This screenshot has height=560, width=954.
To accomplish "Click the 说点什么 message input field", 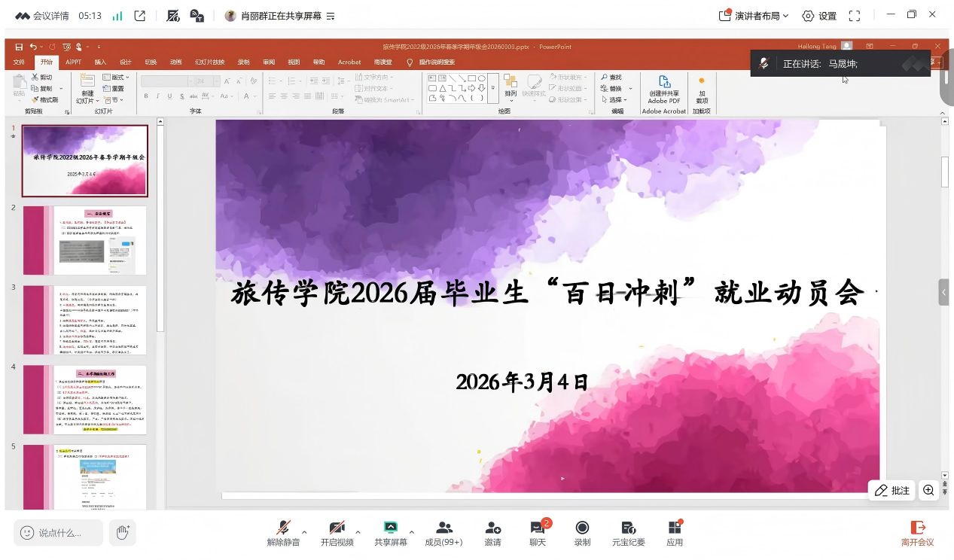I will (x=59, y=533).
